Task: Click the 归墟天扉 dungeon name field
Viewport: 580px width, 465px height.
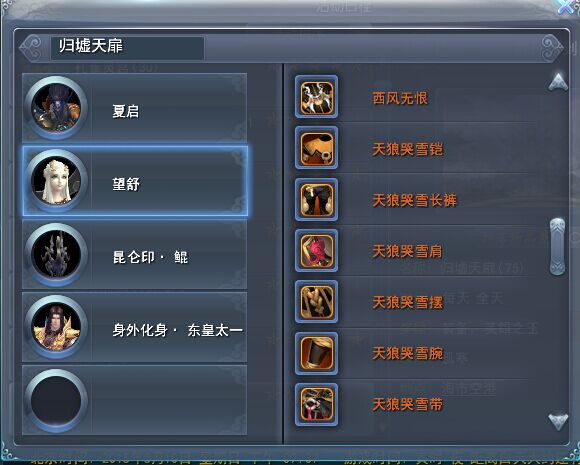Action: pyautogui.click(x=127, y=48)
